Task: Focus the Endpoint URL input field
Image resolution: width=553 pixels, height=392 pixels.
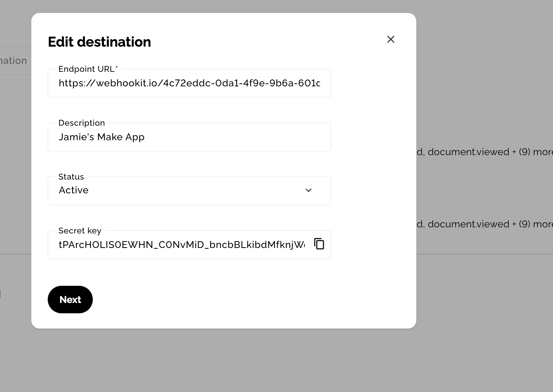Action: click(189, 83)
